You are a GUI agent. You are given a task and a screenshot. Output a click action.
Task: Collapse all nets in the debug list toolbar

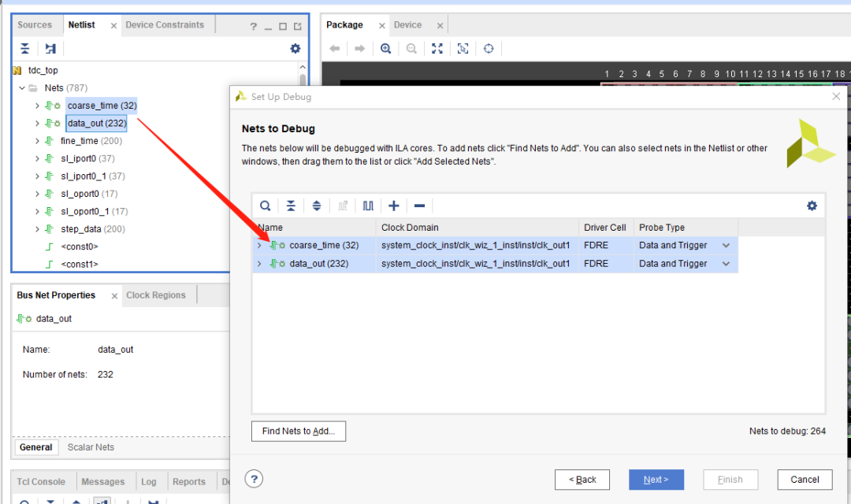[291, 206]
